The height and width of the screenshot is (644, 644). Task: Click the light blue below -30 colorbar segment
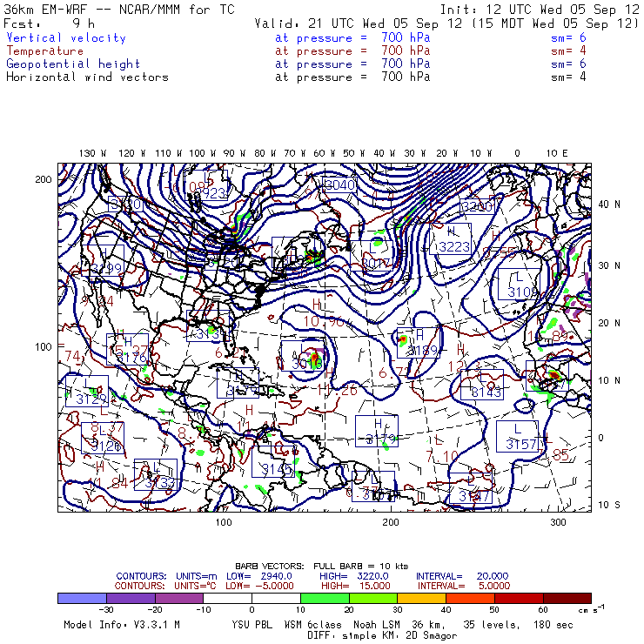click(82, 598)
